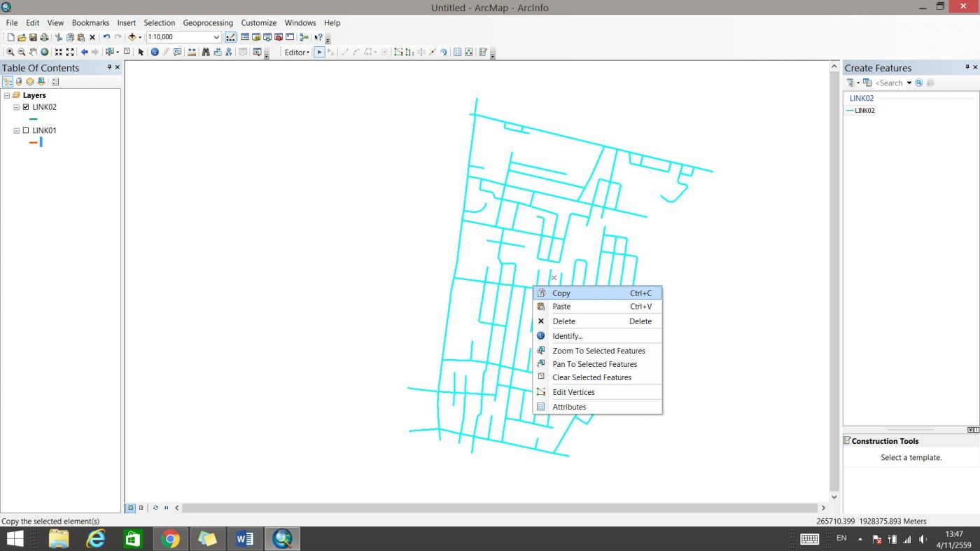980x551 pixels.
Task: Click the Save map icon
Action: pyautogui.click(x=33, y=37)
